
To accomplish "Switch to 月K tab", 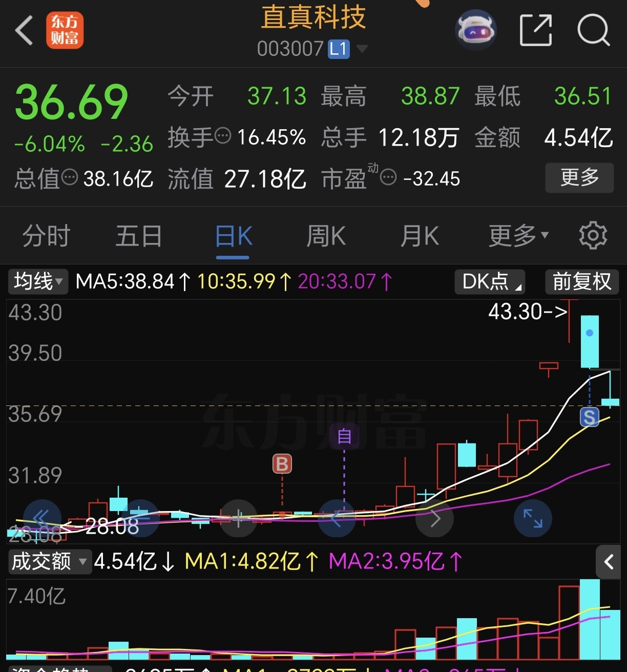I will click(420, 236).
